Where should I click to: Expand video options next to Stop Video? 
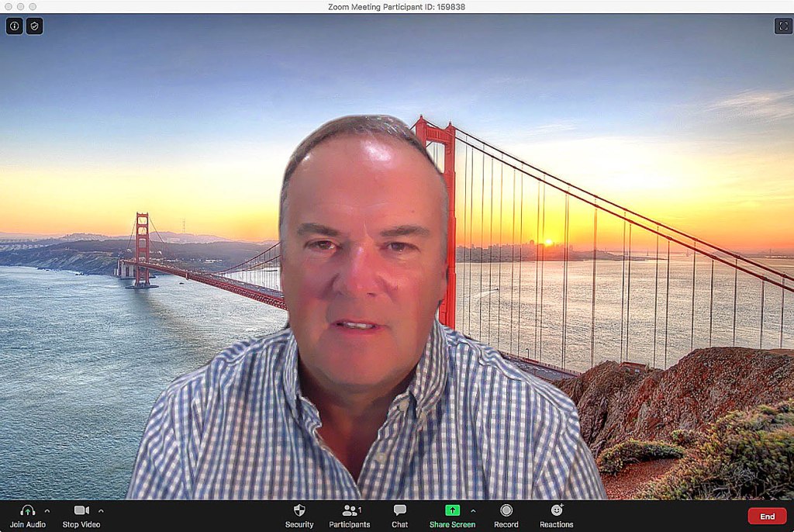coord(101,511)
